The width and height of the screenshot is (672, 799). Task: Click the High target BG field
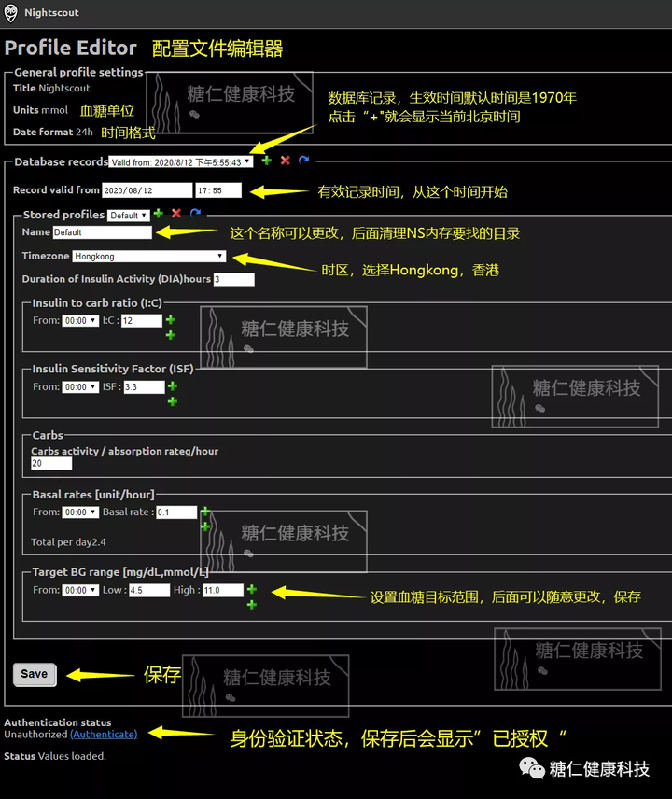click(223, 590)
